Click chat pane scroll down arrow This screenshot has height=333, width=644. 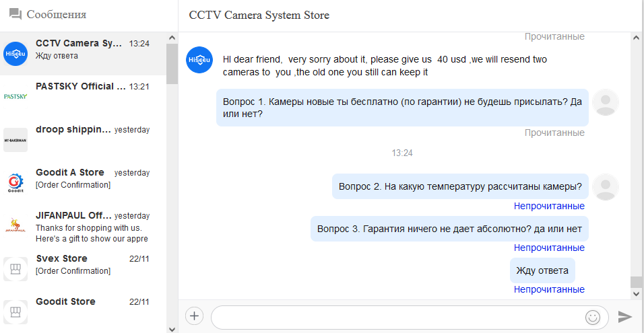click(x=636, y=293)
